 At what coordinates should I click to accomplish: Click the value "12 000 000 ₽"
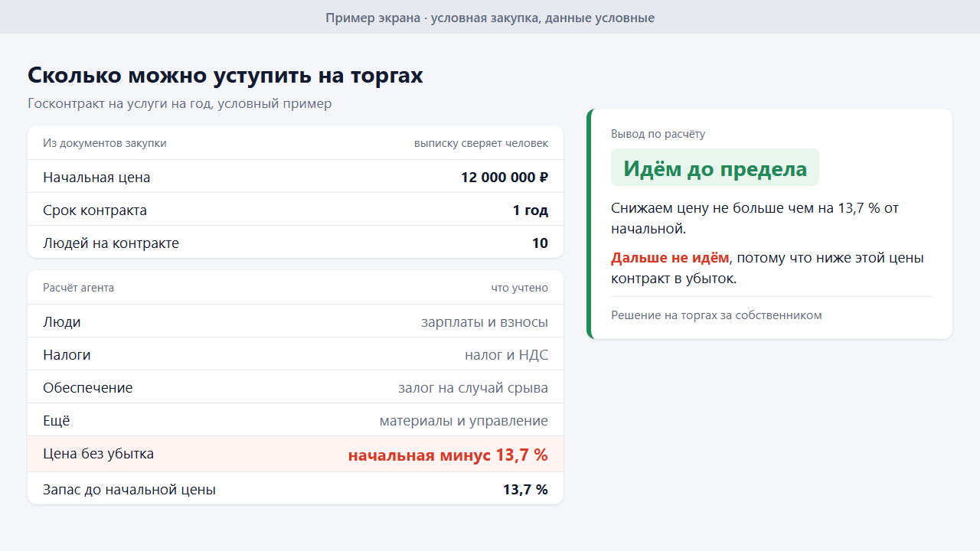tap(505, 178)
